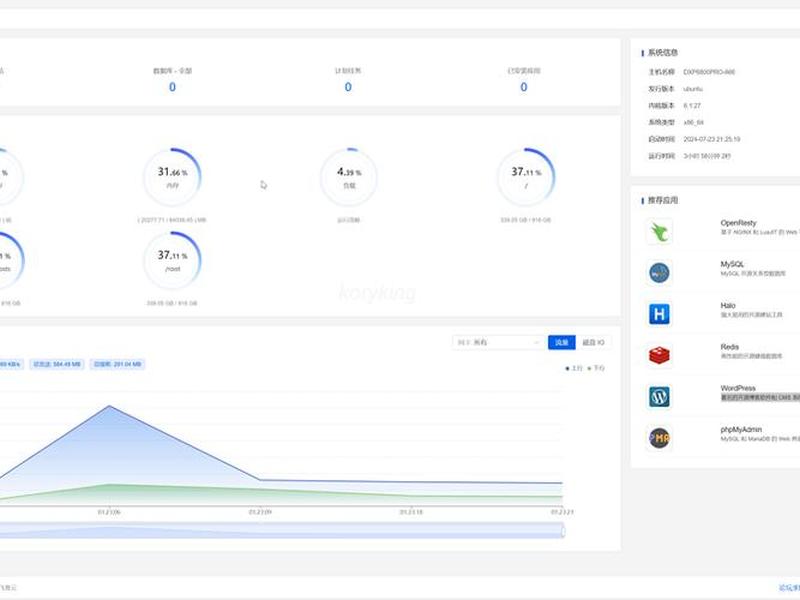Switch chart to the 流量 traffic tab

pyautogui.click(x=562, y=342)
